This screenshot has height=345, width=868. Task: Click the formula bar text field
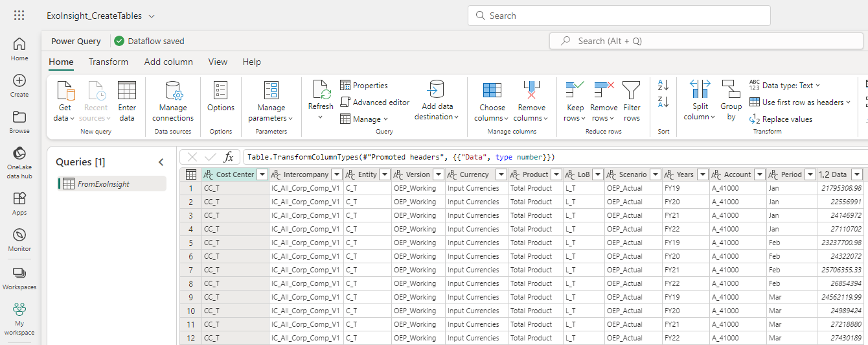point(551,157)
